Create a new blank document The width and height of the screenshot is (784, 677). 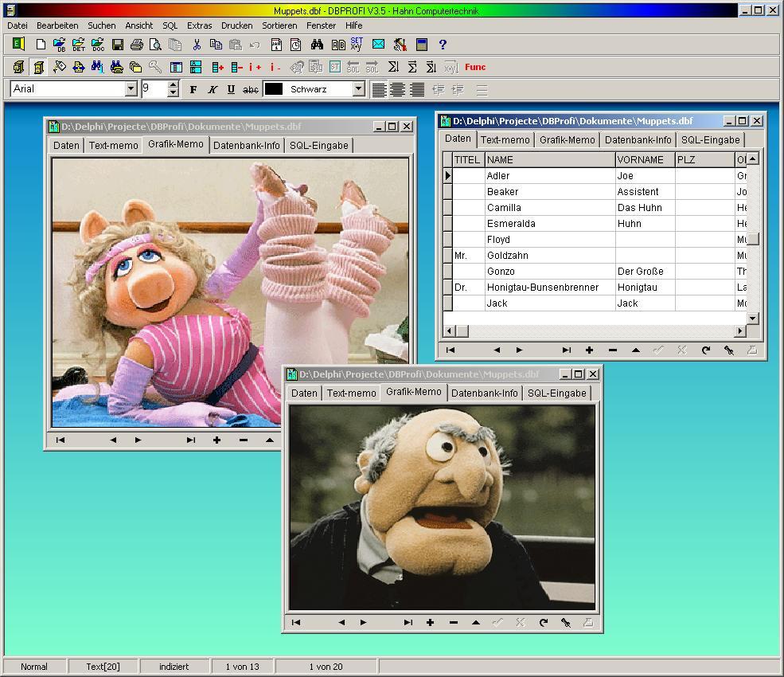pyautogui.click(x=41, y=45)
